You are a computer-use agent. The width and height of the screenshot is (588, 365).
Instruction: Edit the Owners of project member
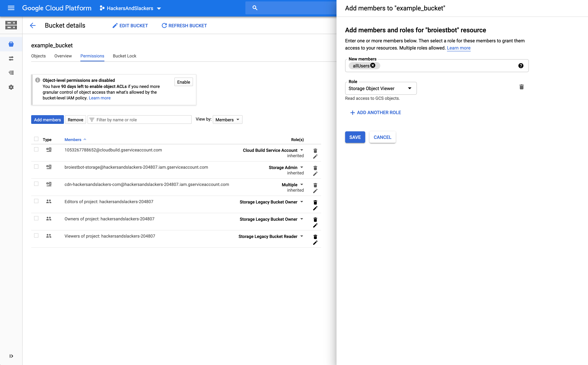(315, 225)
